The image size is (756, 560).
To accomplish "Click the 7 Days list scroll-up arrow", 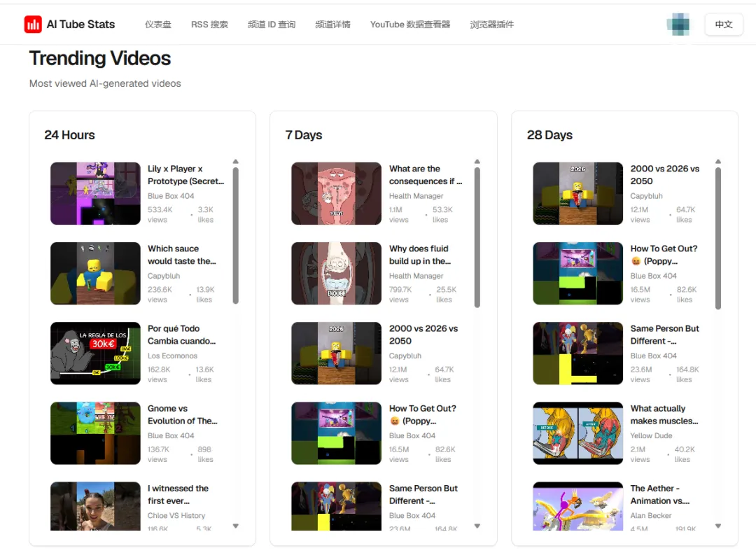I will click(477, 162).
